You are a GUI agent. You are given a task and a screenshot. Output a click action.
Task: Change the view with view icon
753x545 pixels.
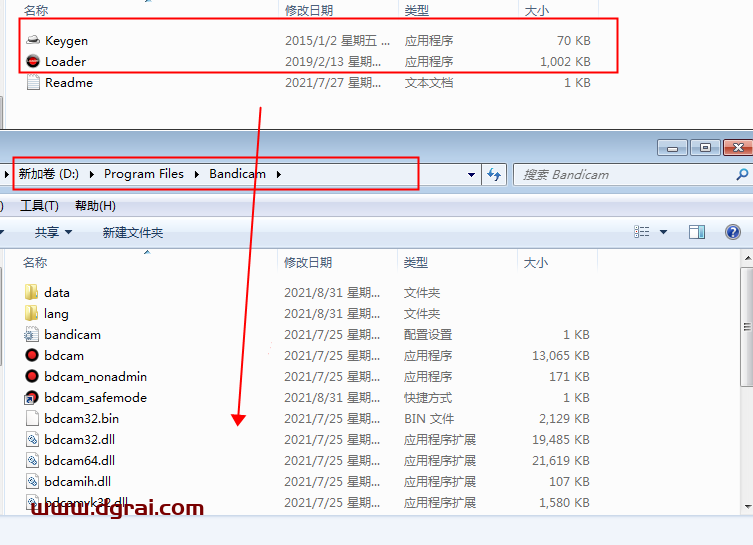642,232
